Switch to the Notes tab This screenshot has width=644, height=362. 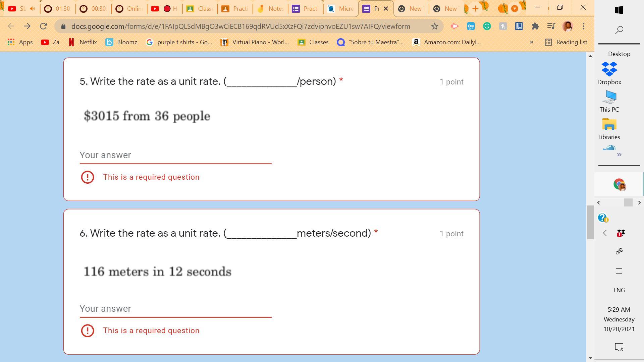click(270, 9)
